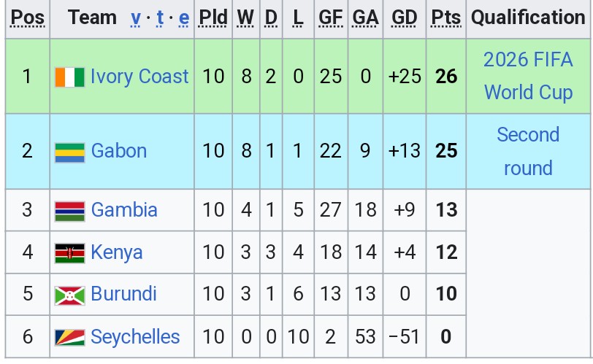Image resolution: width=593 pixels, height=364 pixels.
Task: Follow the 2026 FIFA World Cup link
Action: pos(528,76)
